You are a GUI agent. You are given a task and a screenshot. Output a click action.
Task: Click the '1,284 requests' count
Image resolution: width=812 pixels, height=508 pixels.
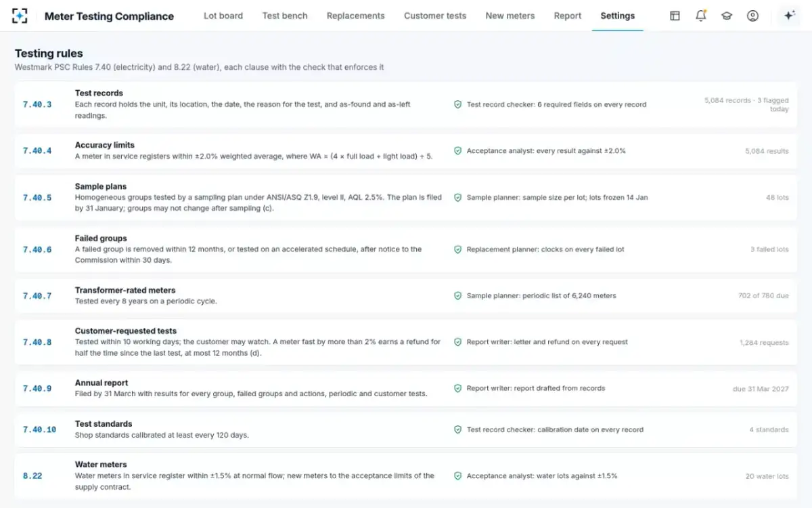coord(764,343)
